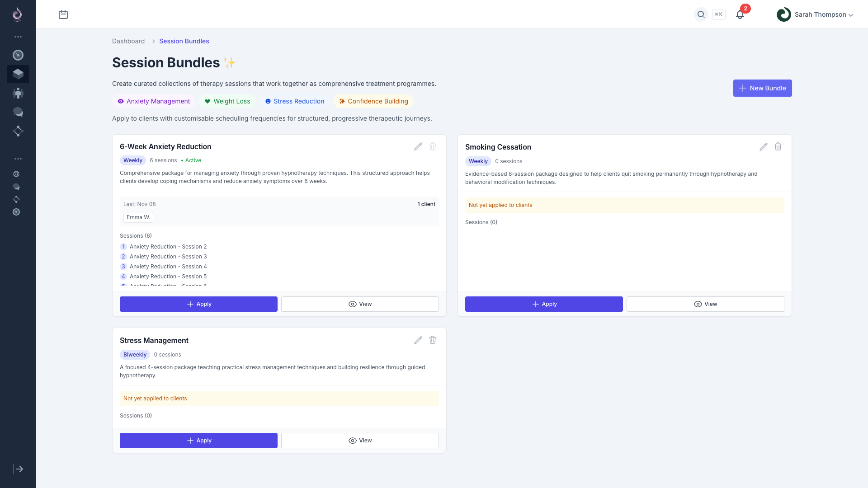
Task: Enable the Weight Loss filter
Action: [x=227, y=101]
